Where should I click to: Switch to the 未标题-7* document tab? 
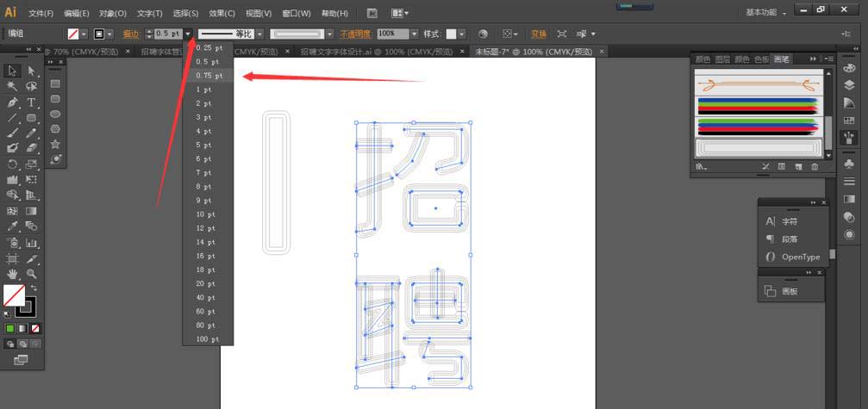[x=534, y=53]
